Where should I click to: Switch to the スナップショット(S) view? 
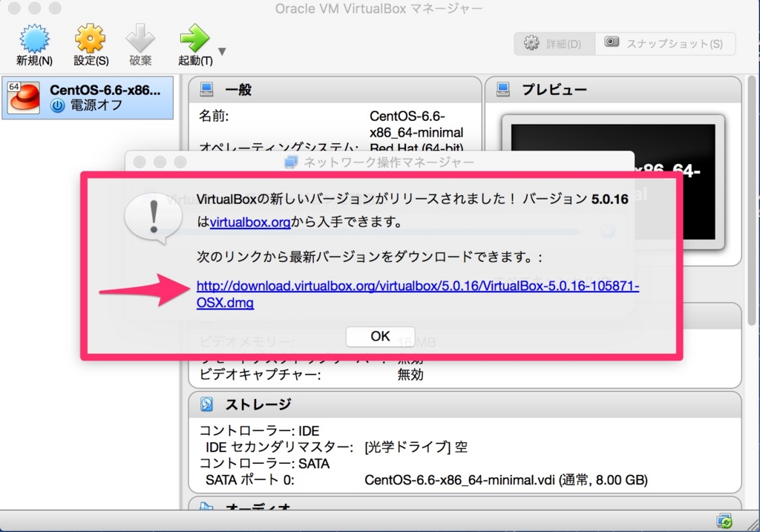tap(664, 44)
